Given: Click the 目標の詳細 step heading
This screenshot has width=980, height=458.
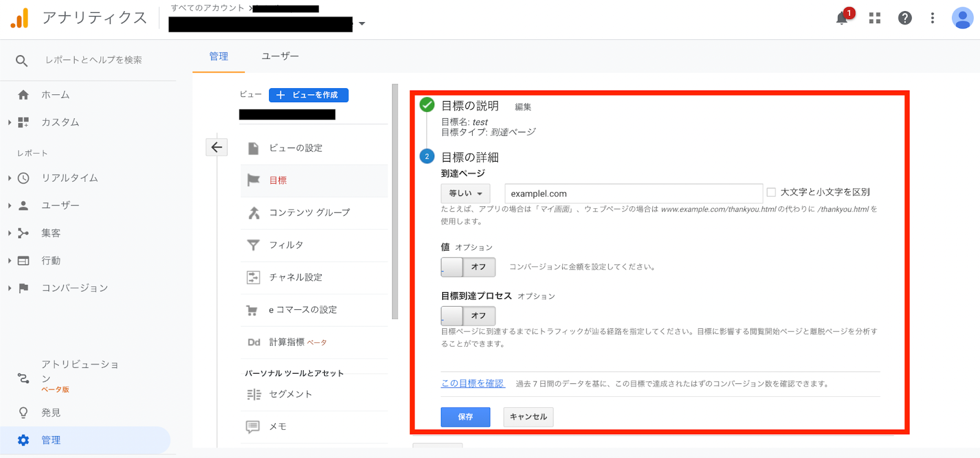Looking at the screenshot, I should [470, 157].
